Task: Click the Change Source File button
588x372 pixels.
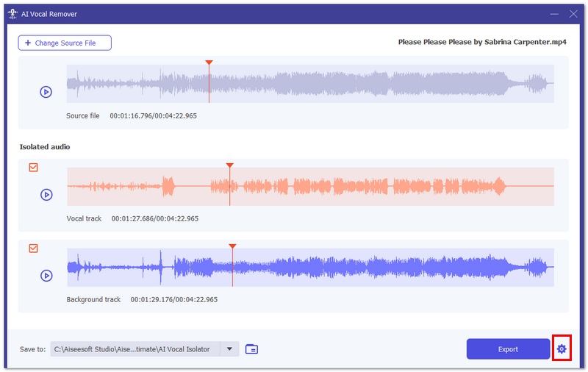Action: tap(65, 43)
